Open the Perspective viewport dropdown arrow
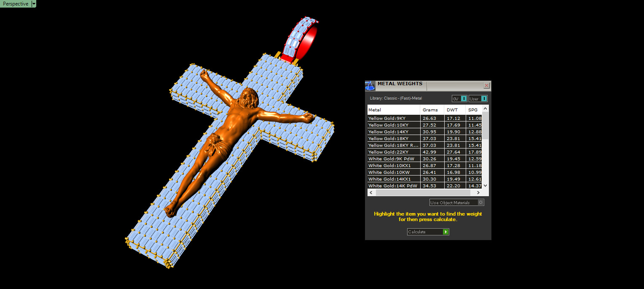The image size is (644, 289). point(34,4)
